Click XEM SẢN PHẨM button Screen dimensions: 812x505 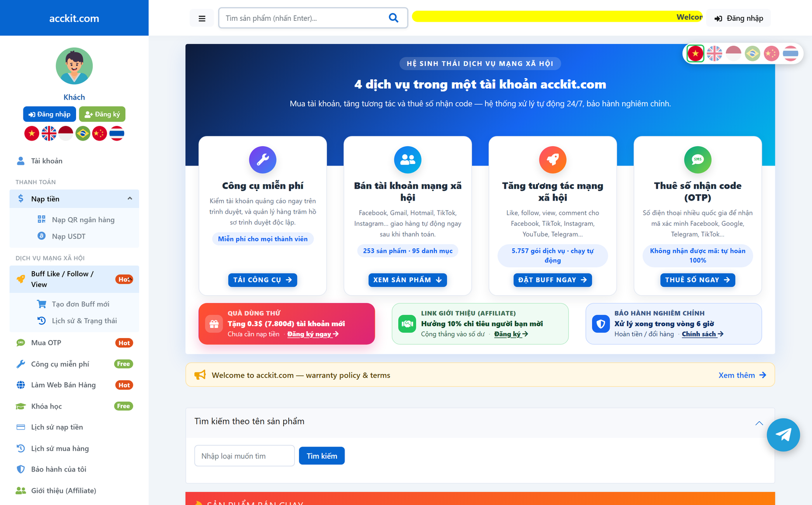[x=408, y=280]
